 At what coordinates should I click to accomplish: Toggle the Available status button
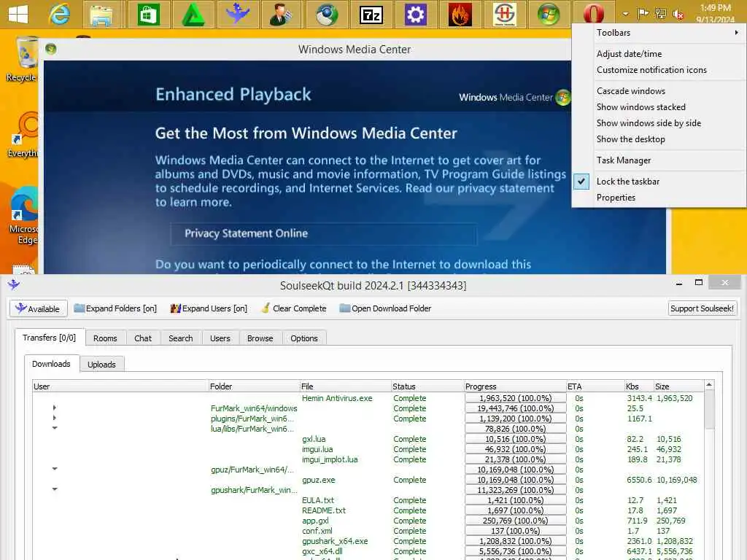tap(39, 308)
